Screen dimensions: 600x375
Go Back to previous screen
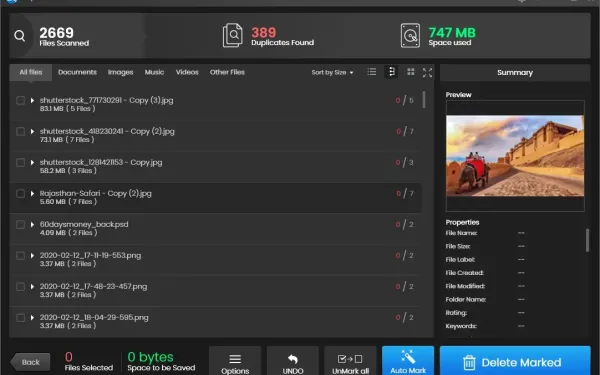[x=30, y=362]
